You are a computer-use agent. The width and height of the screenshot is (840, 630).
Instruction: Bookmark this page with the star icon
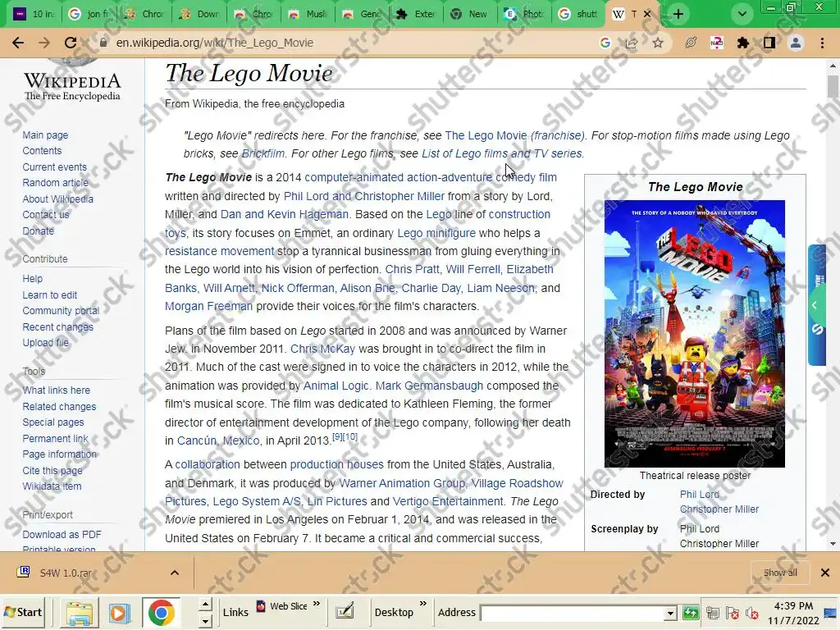[x=658, y=43]
